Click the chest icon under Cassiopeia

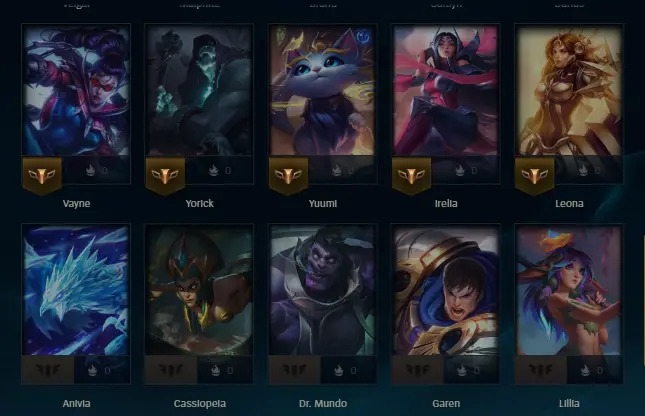click(x=215, y=370)
